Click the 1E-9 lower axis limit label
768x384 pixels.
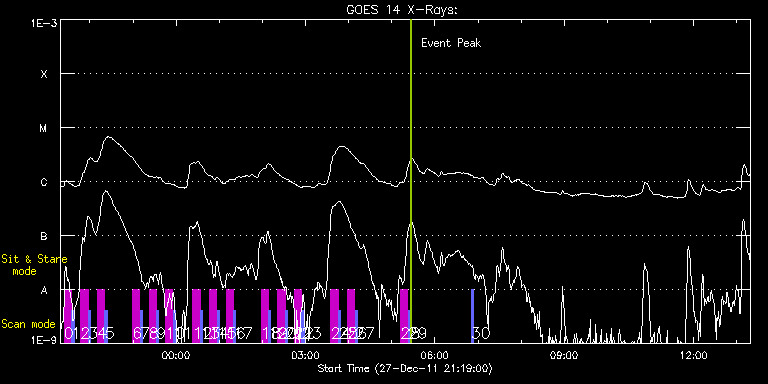pyautogui.click(x=45, y=339)
